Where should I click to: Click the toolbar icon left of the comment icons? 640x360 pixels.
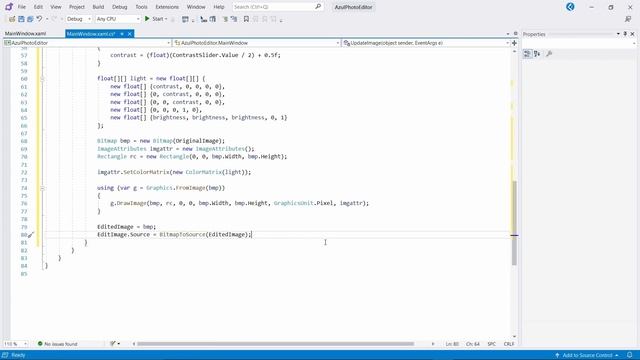[213, 19]
